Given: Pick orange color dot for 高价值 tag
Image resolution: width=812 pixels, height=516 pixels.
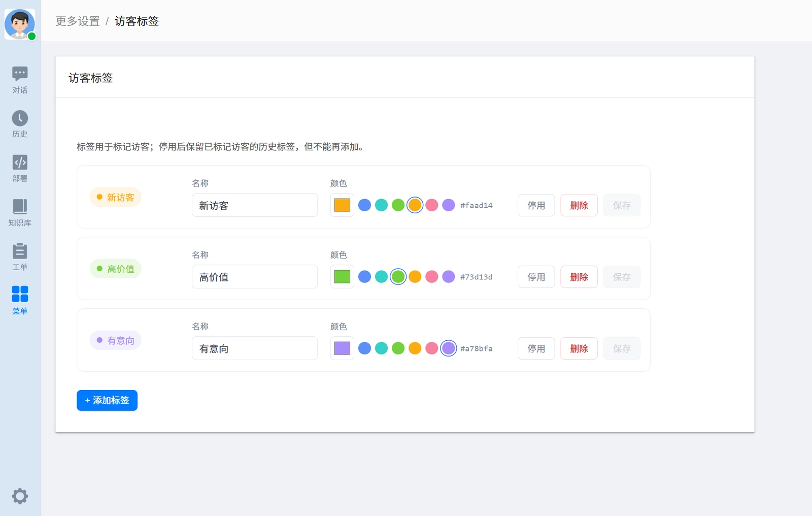Looking at the screenshot, I should coord(415,277).
